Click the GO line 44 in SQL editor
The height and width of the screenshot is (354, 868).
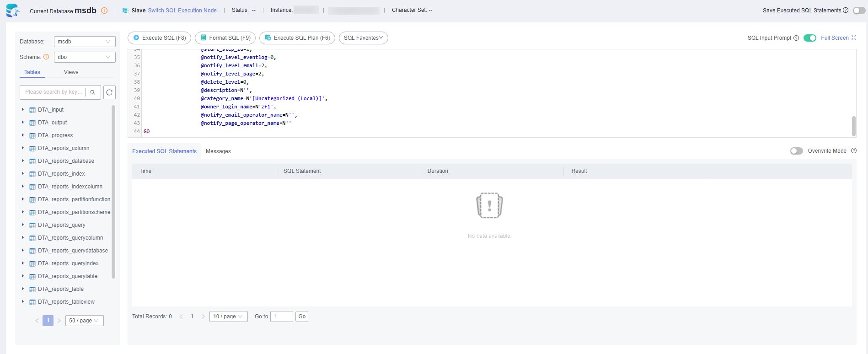(146, 131)
